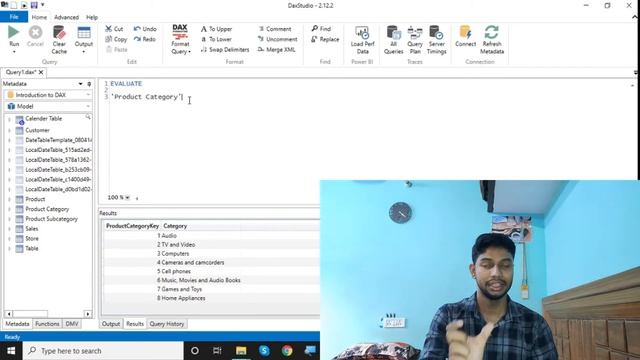The width and height of the screenshot is (640, 360).
Task: Sort by the ProductCategoryKey column header
Action: [x=132, y=226]
